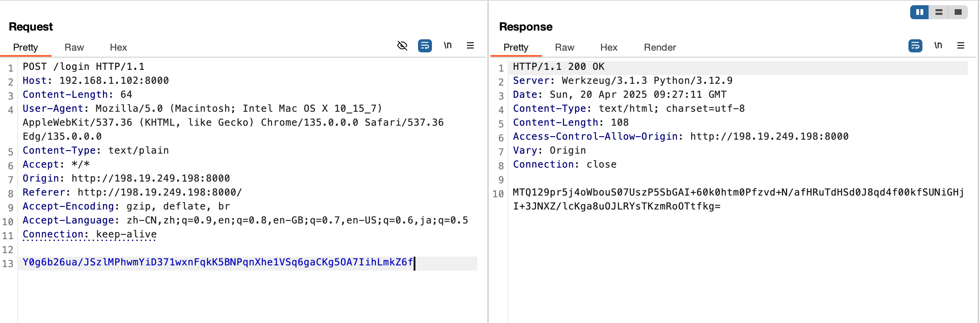Click 'HTTP/1.1 200 OK' response status line

559,67
